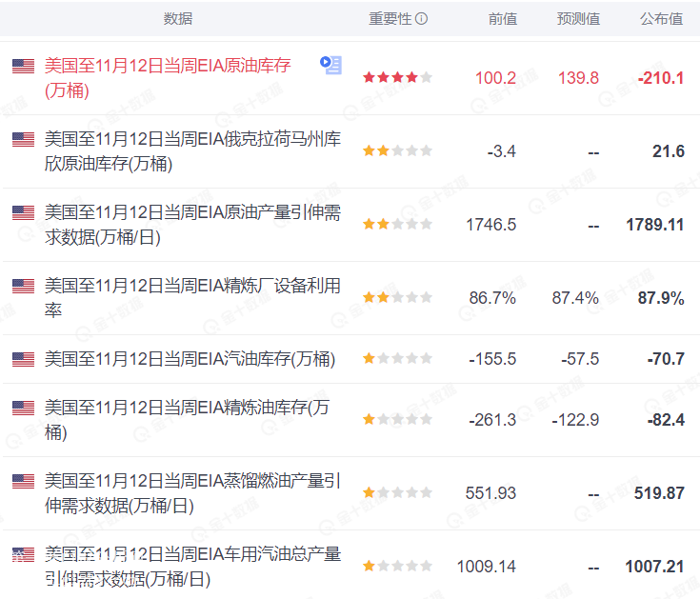Click the US flag in 俄克拉荷马州库欣 row
The width and height of the screenshot is (700, 599).
coord(23,140)
